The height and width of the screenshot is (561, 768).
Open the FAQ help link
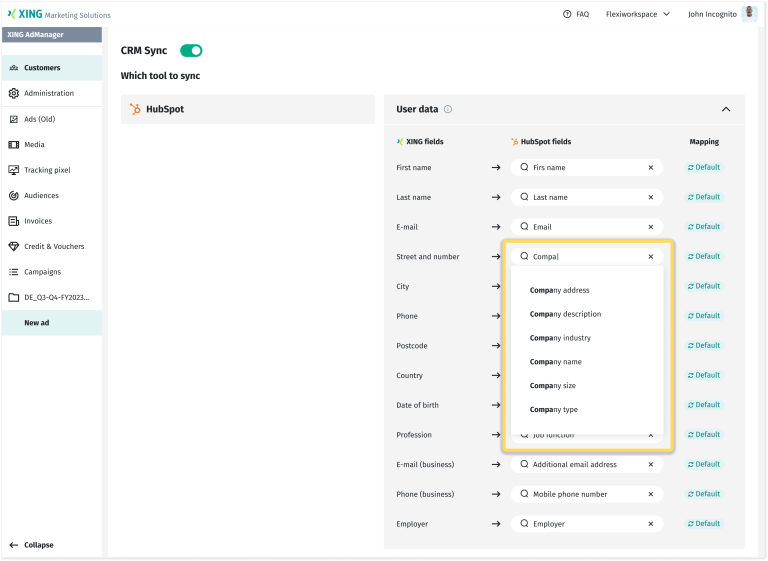click(x=576, y=14)
